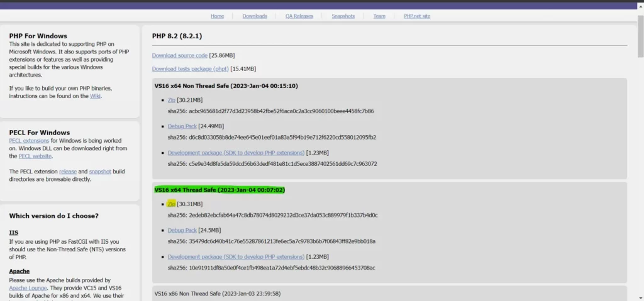Open the PECL snapshot directory link
Image resolution: width=644 pixels, height=301 pixels.
[x=100, y=172]
